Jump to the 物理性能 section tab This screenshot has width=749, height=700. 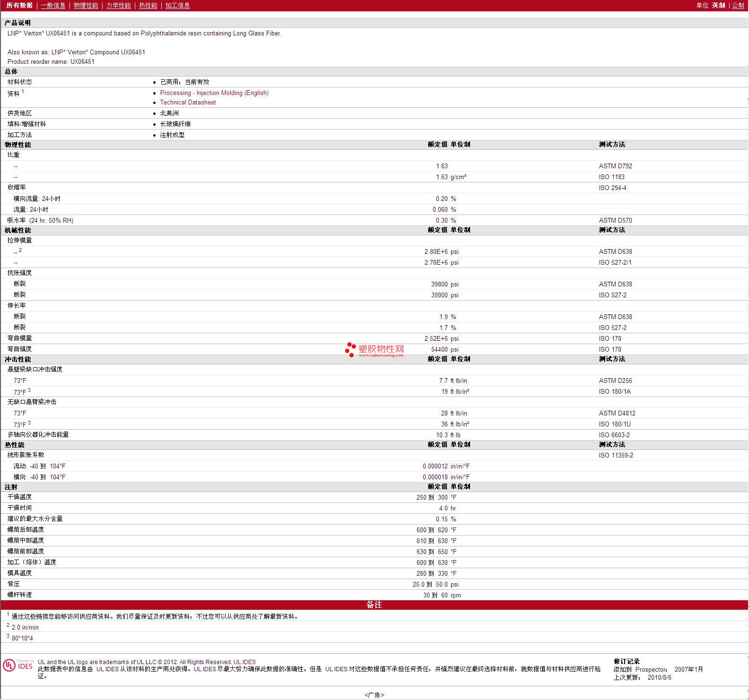pyautogui.click(x=86, y=5)
